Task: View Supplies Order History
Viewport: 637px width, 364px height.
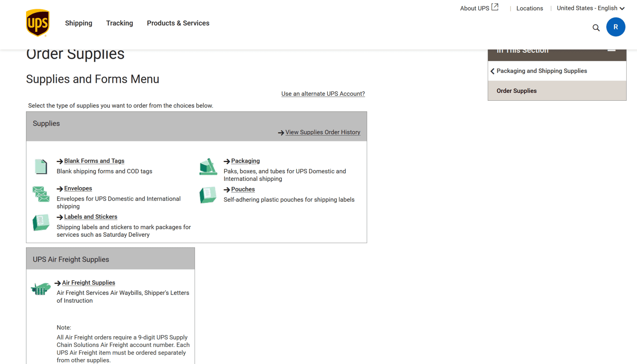Action: [323, 132]
